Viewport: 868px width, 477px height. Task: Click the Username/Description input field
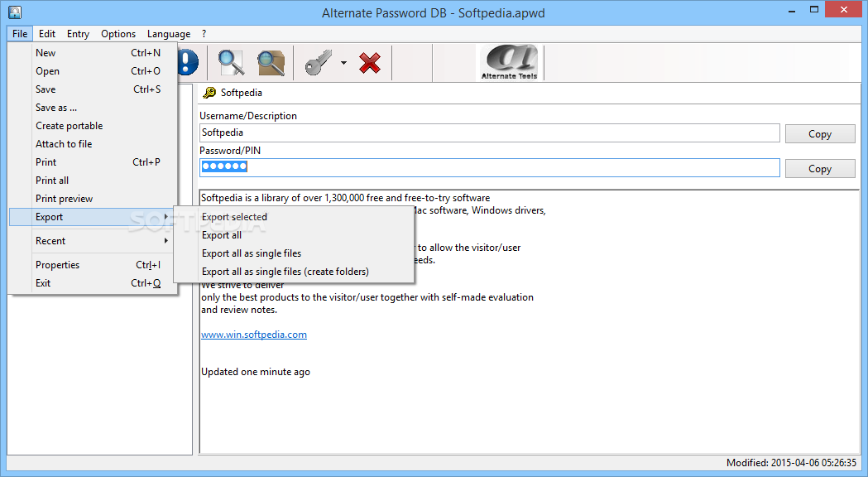tap(489, 133)
